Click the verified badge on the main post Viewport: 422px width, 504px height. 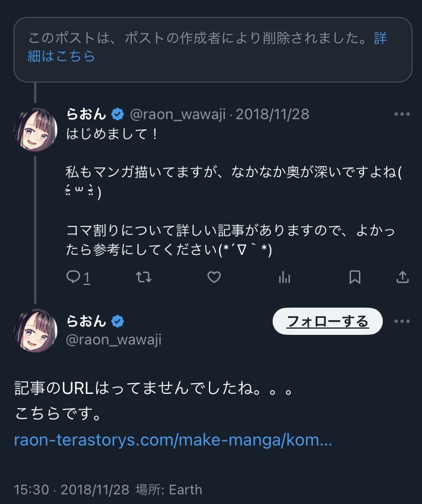click(118, 322)
